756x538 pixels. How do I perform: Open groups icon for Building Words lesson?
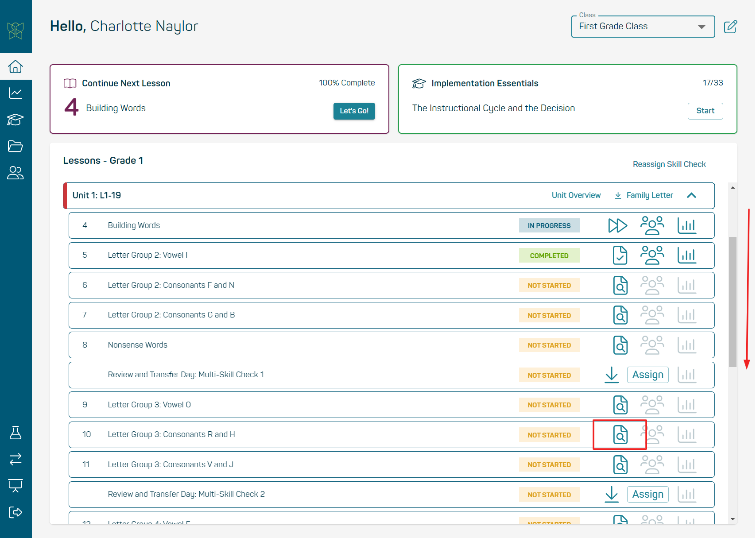click(652, 225)
